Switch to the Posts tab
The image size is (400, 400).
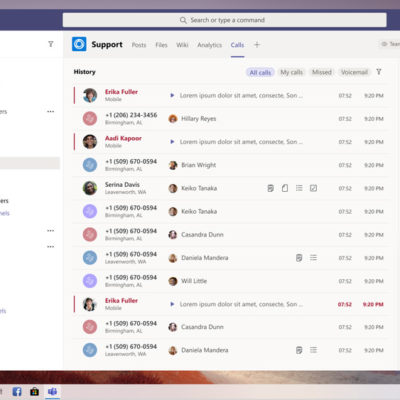click(139, 45)
